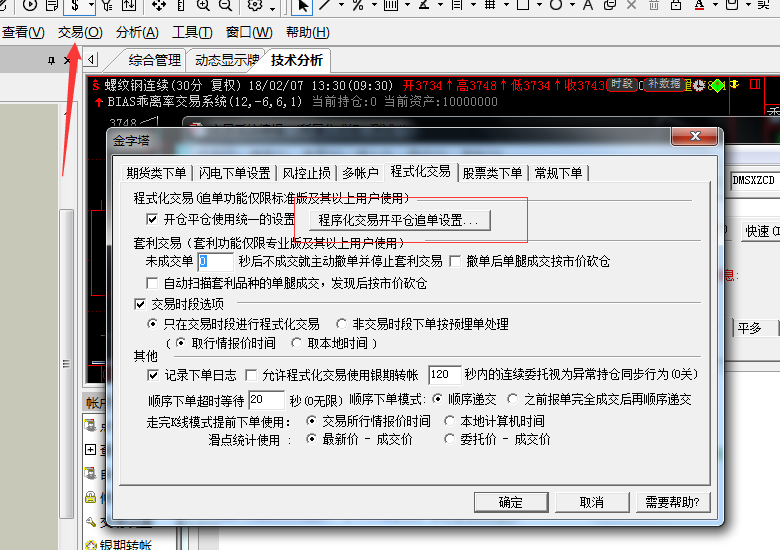
Task: Click the 确定 button
Action: pos(511,502)
